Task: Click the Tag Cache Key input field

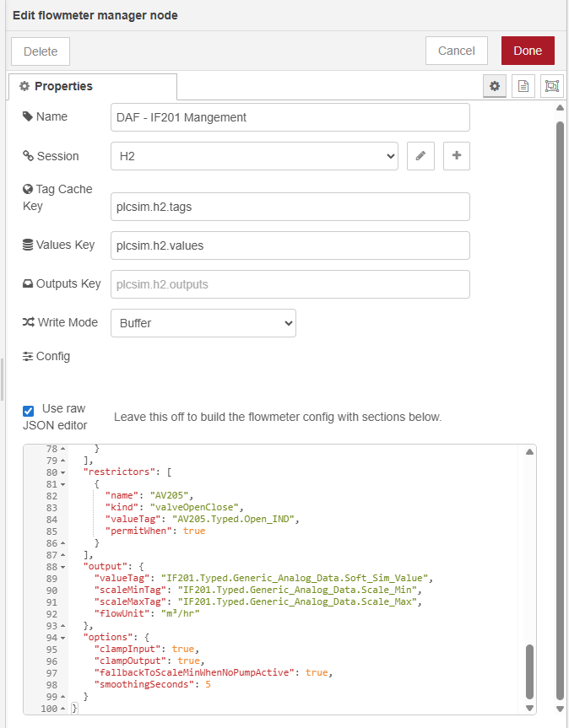Action: [x=290, y=207]
